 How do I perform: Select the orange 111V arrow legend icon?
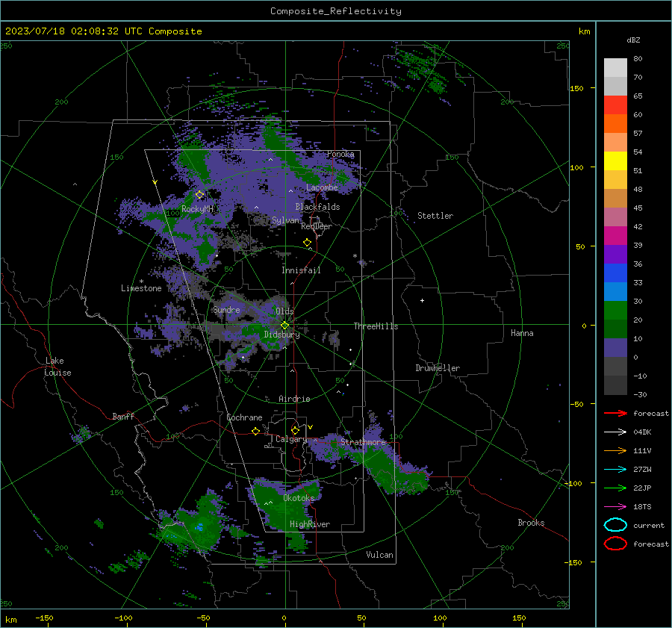[615, 450]
